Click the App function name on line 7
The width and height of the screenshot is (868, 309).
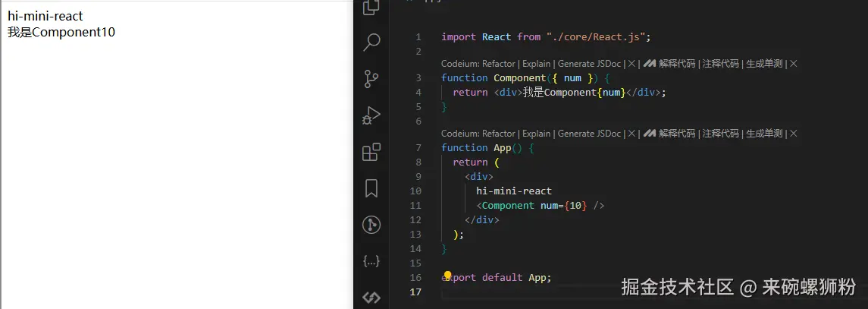pos(503,148)
